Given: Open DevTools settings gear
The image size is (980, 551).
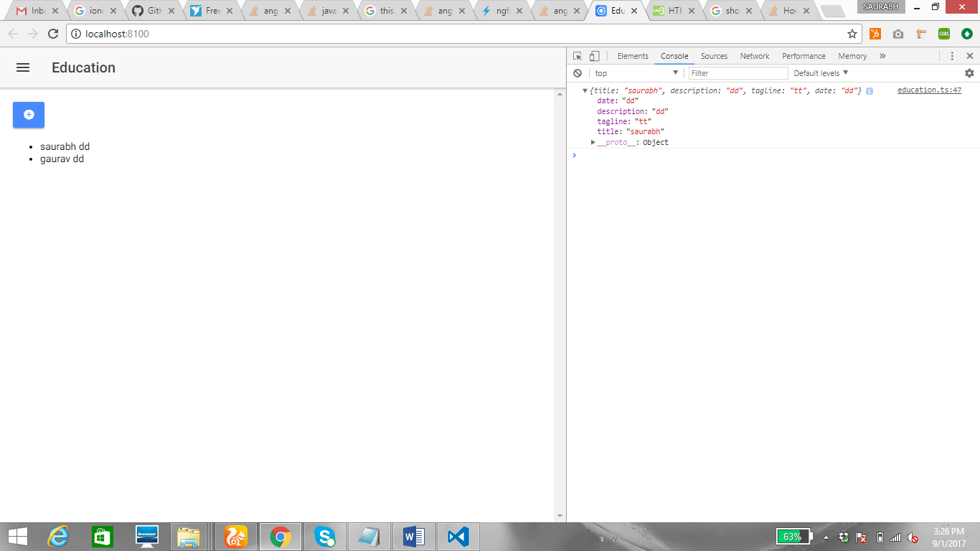Looking at the screenshot, I should (x=970, y=72).
